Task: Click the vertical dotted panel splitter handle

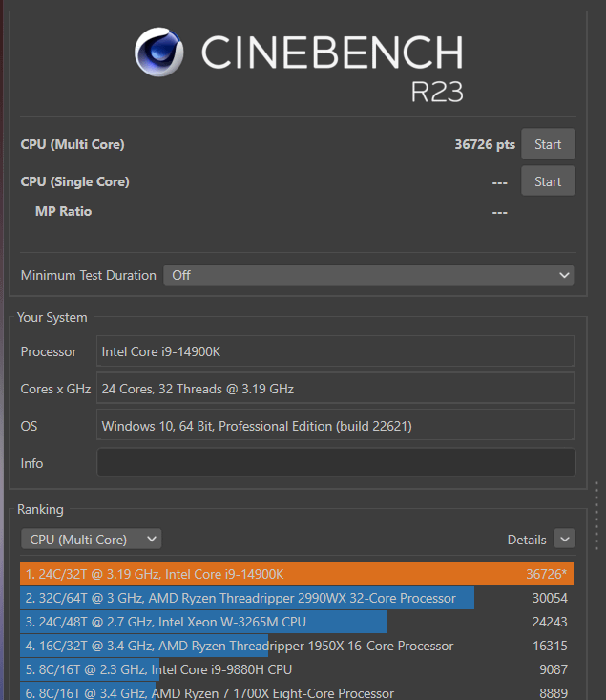Action: coord(596,516)
